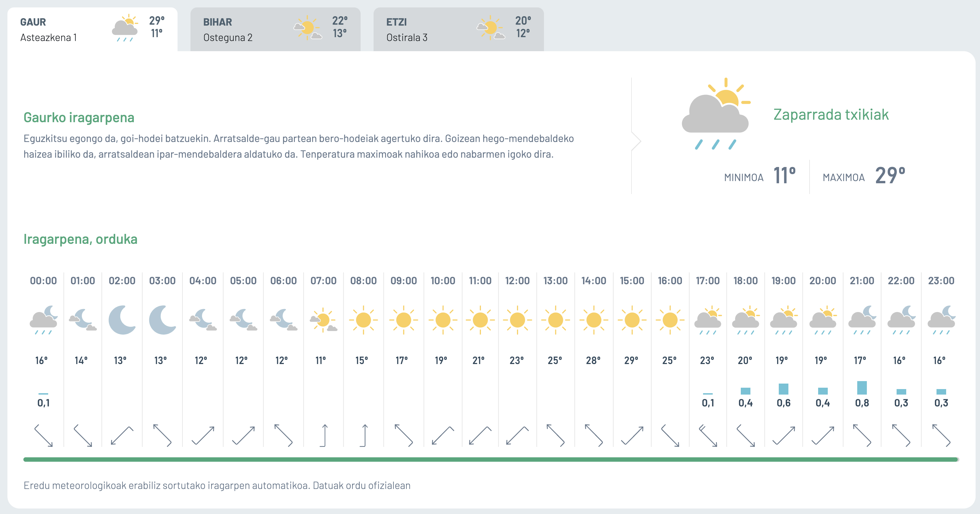The image size is (980, 514).
Task: Click the 20:00 wind direction arrow
Action: (823, 435)
